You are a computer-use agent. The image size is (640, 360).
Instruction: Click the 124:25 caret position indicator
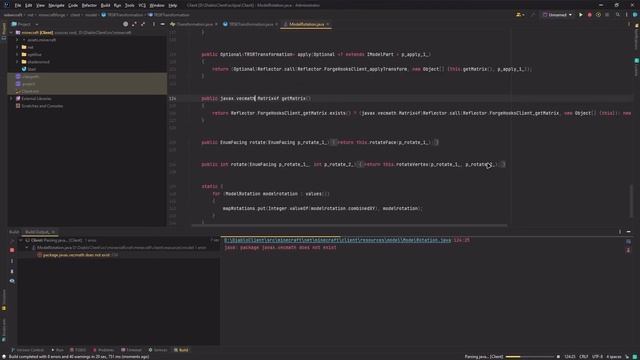tap(570, 357)
